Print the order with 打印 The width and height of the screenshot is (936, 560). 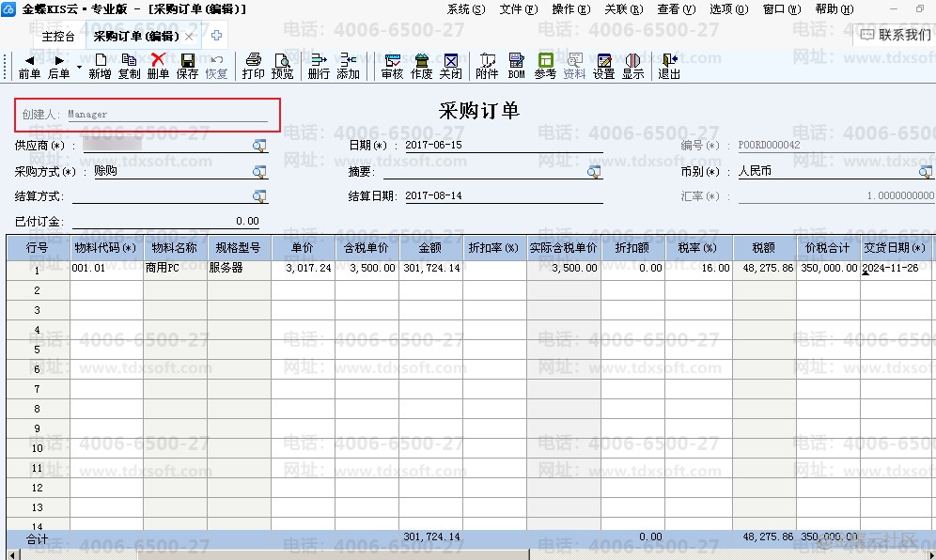click(253, 67)
